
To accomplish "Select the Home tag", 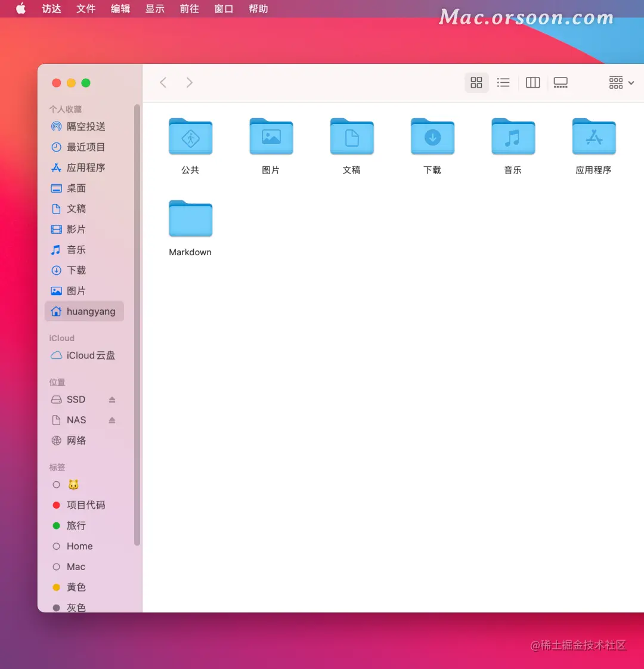I will [x=85, y=546].
